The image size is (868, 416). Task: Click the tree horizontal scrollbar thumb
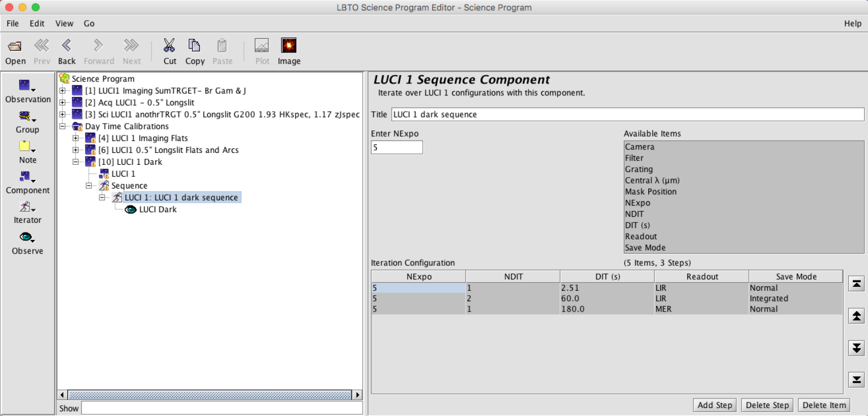pos(209,395)
